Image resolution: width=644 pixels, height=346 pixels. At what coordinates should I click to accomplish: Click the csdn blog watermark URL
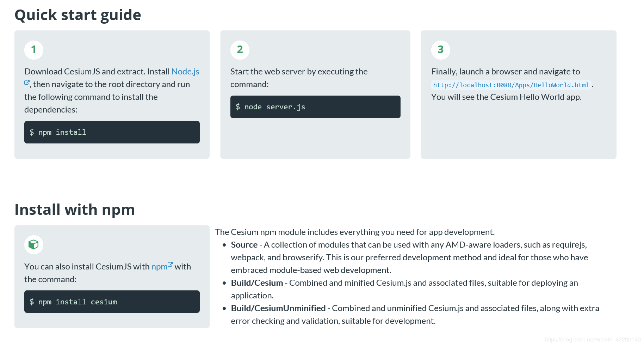click(593, 340)
